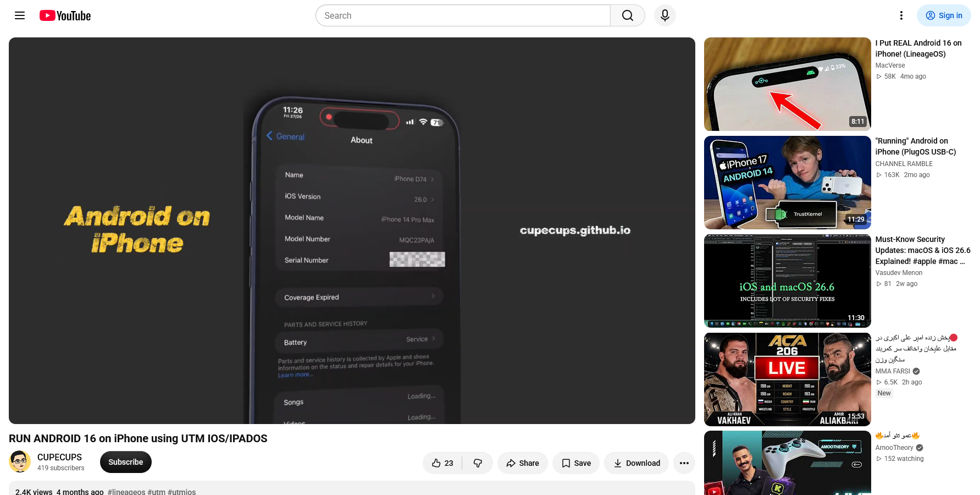Open '"Running" Android on iPhone' thumbnail

[788, 183]
